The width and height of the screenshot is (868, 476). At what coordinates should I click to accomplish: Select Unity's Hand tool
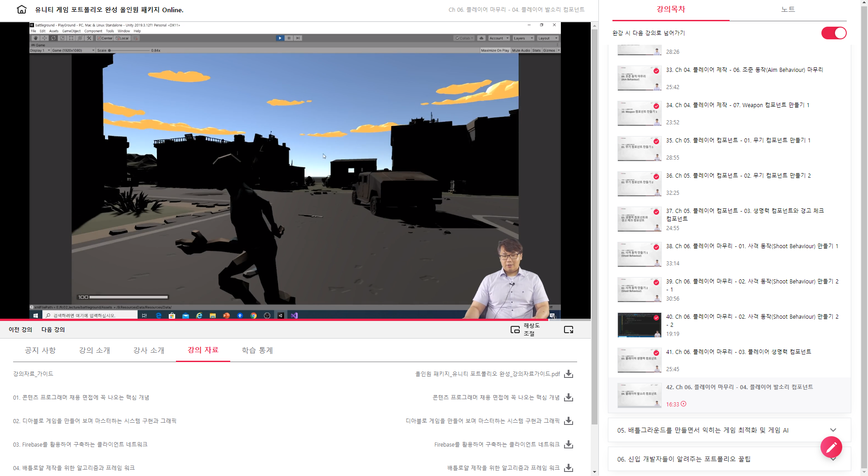pyautogui.click(x=36, y=38)
